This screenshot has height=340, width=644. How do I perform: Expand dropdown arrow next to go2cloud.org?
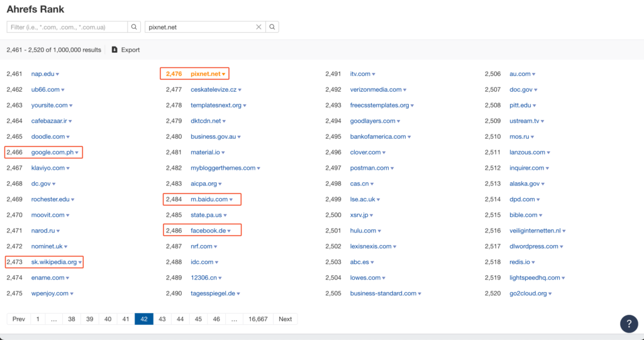click(550, 294)
